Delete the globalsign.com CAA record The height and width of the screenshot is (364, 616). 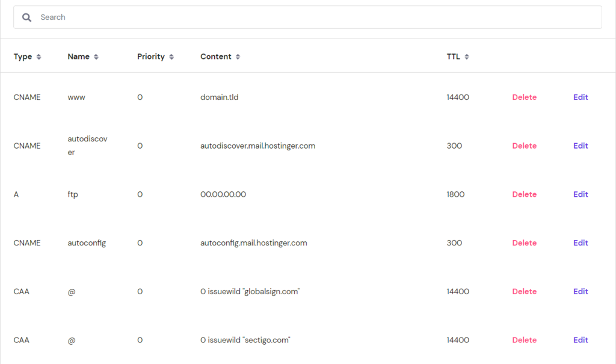click(x=524, y=291)
